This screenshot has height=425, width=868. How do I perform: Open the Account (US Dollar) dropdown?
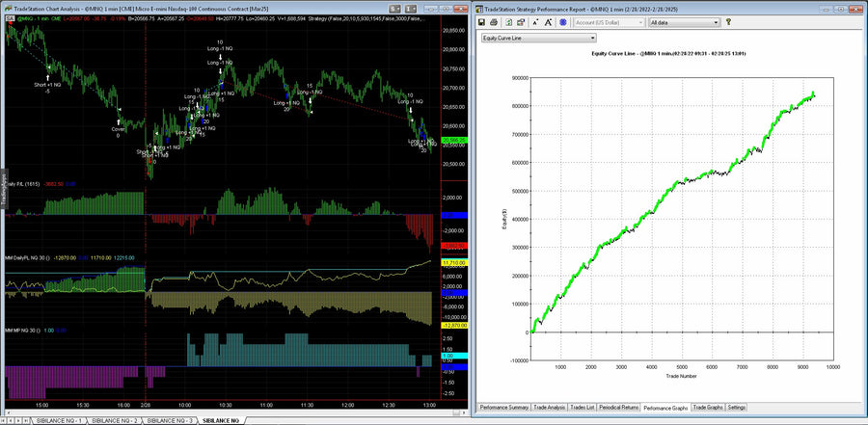pos(610,22)
